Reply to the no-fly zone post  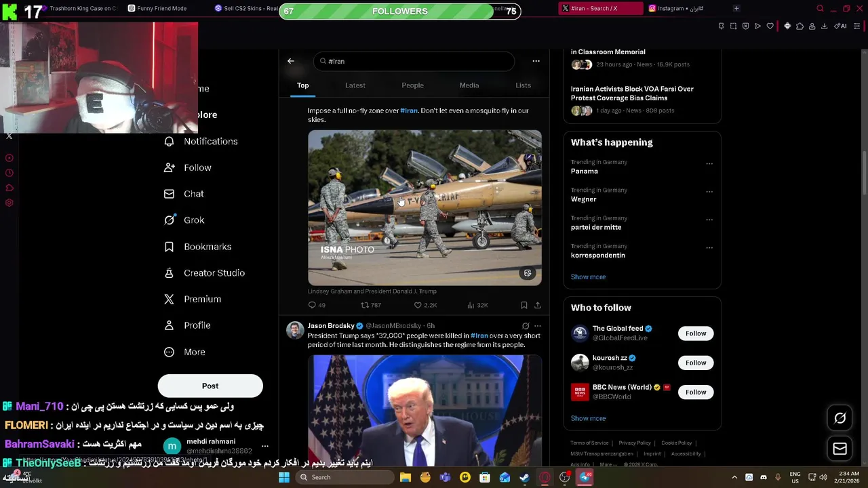(317, 305)
